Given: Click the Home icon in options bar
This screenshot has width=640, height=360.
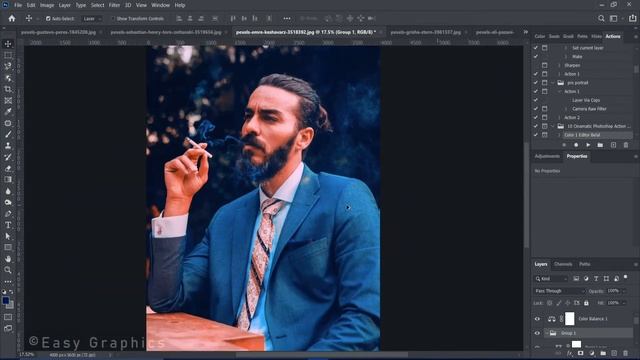Looking at the screenshot, I should (x=12, y=18).
